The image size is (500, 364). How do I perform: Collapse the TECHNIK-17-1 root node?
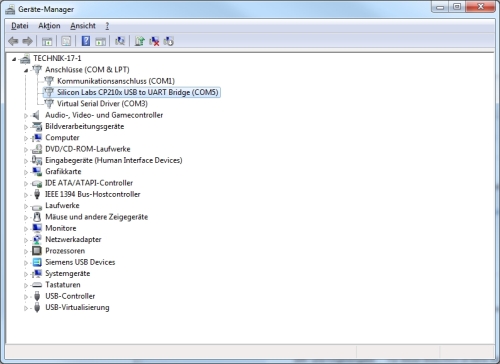(x=14, y=59)
